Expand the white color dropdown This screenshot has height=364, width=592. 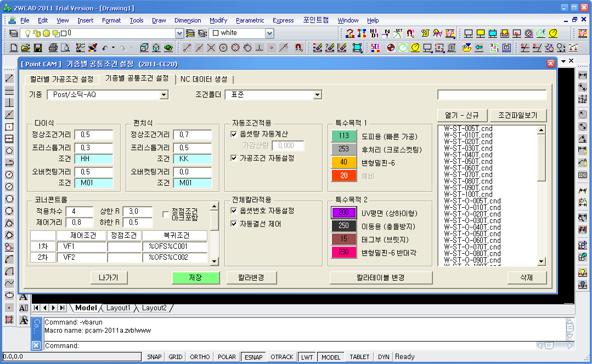click(269, 33)
